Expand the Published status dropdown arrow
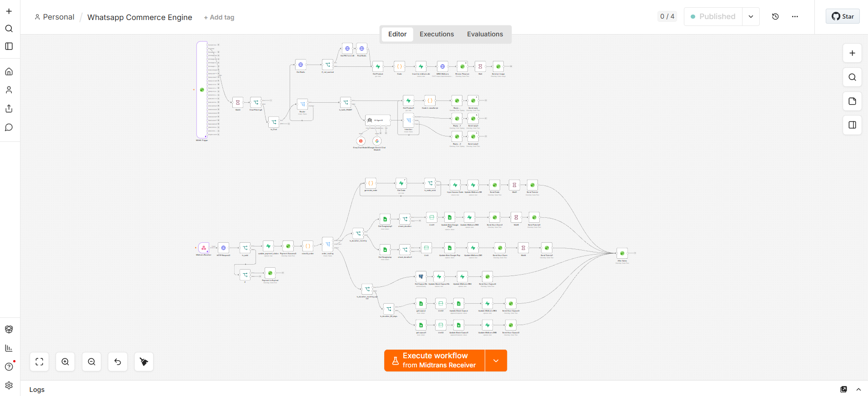Screen dimensions: 868x396 click(x=751, y=16)
